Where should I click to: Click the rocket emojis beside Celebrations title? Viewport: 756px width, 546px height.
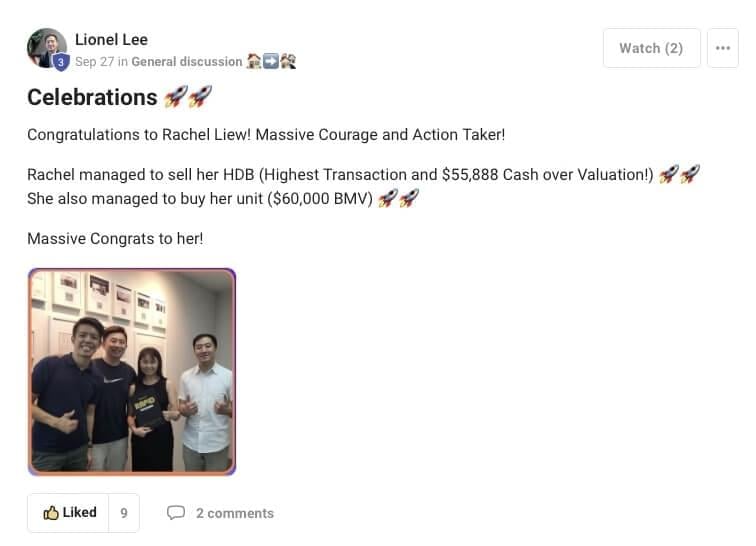tap(188, 96)
